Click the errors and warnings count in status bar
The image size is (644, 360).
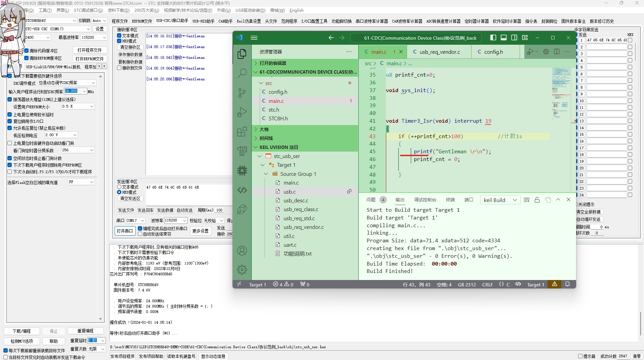pos(283,284)
